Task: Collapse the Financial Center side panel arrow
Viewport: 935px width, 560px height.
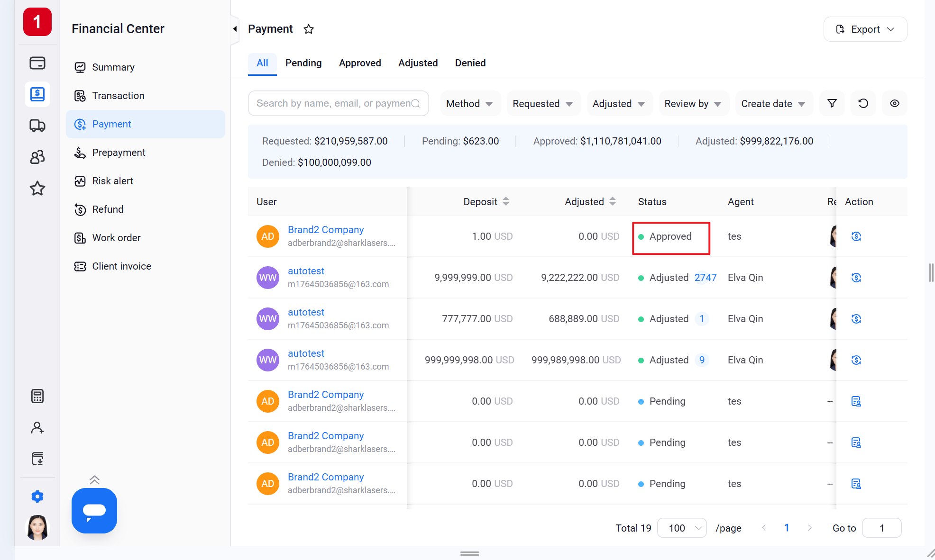Action: tap(235, 29)
